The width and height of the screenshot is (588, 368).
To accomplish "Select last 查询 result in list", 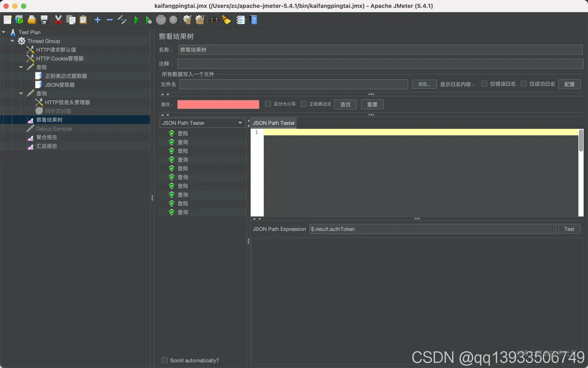I will (x=183, y=212).
